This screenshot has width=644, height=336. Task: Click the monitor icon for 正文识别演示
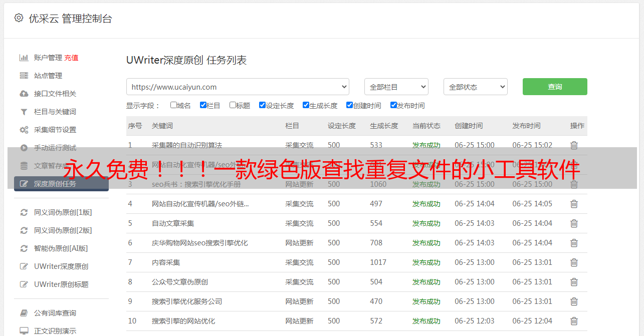point(24,331)
